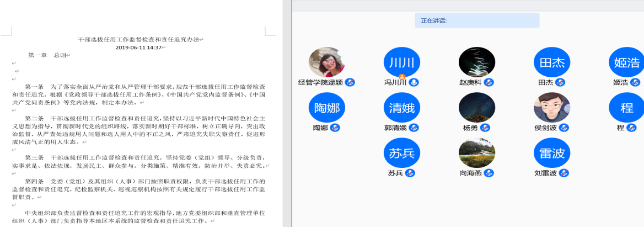Select the blue 苏兵 avatar circle

pos(402,153)
